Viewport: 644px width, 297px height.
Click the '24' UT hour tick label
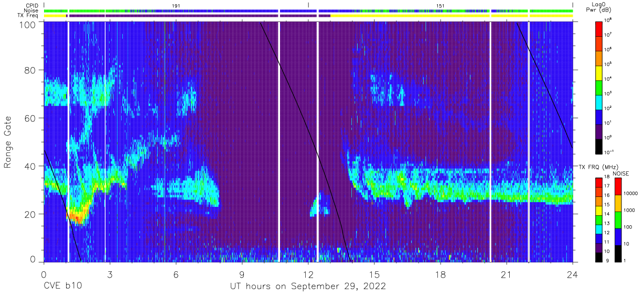tap(573, 274)
